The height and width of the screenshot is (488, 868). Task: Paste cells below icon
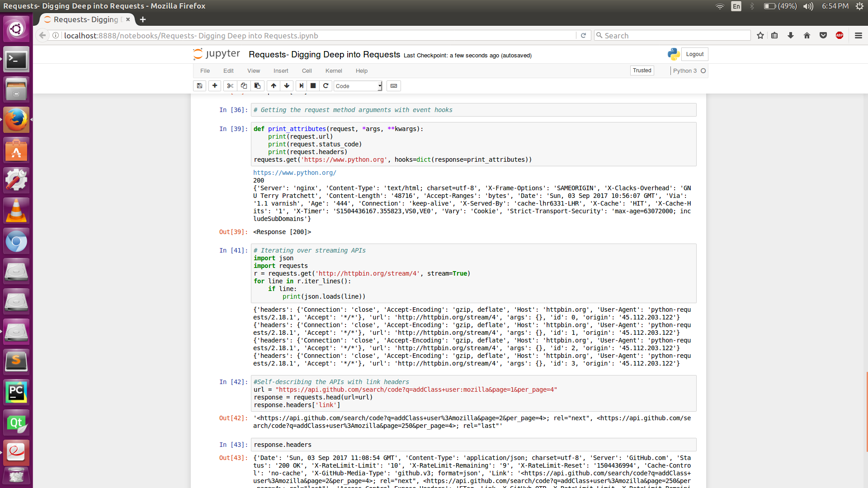(x=257, y=86)
